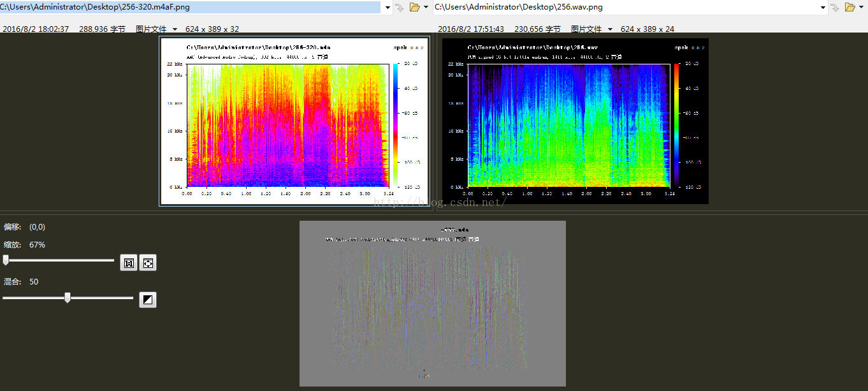Click left file size 288,936 字节
868x391 pixels.
click(x=102, y=29)
